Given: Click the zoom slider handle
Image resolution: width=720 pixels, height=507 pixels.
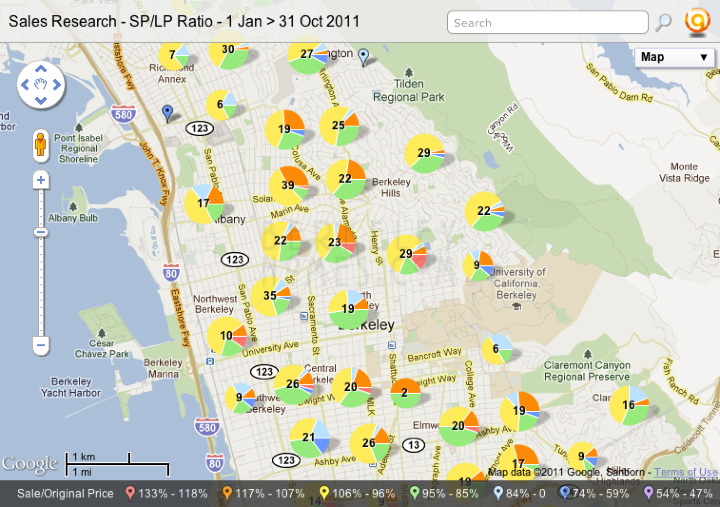Looking at the screenshot, I should tap(41, 232).
